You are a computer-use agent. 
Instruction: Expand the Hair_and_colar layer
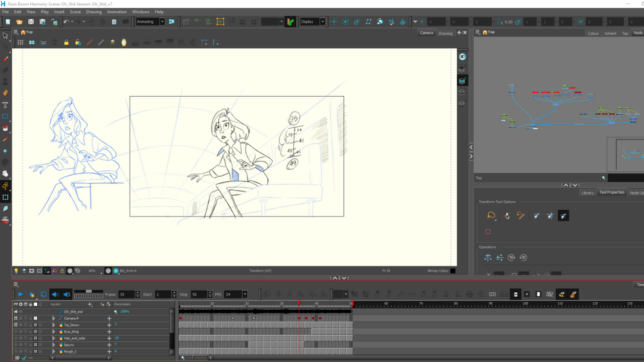click(53, 338)
